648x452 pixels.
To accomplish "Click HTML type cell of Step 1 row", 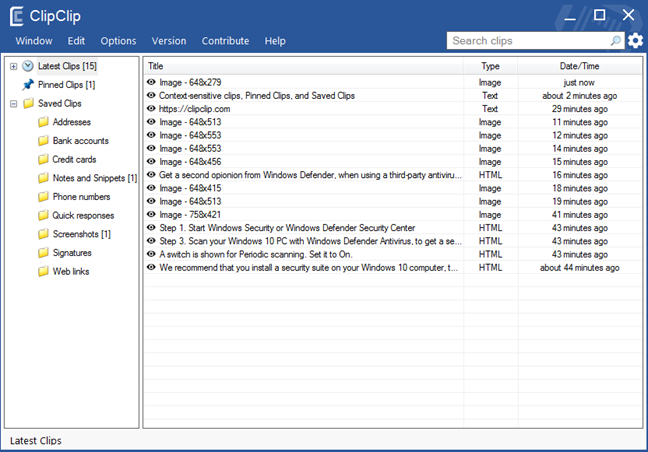I will [x=491, y=228].
